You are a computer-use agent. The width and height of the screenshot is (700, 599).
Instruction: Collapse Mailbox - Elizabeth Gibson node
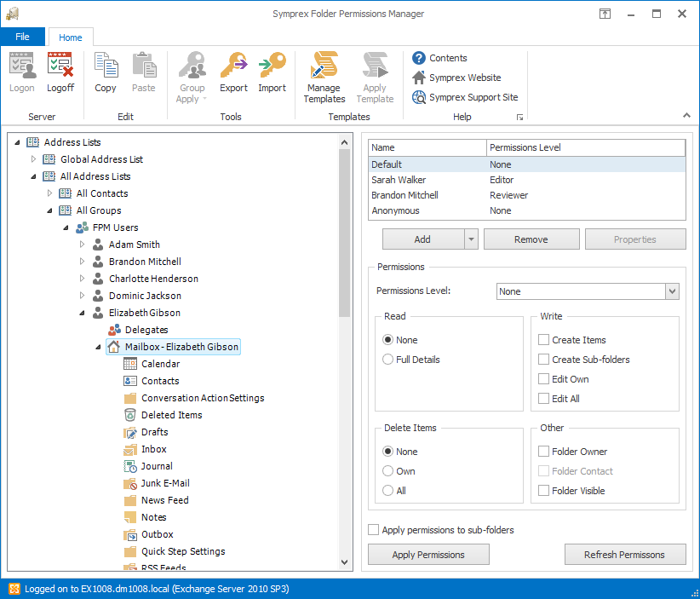(98, 347)
